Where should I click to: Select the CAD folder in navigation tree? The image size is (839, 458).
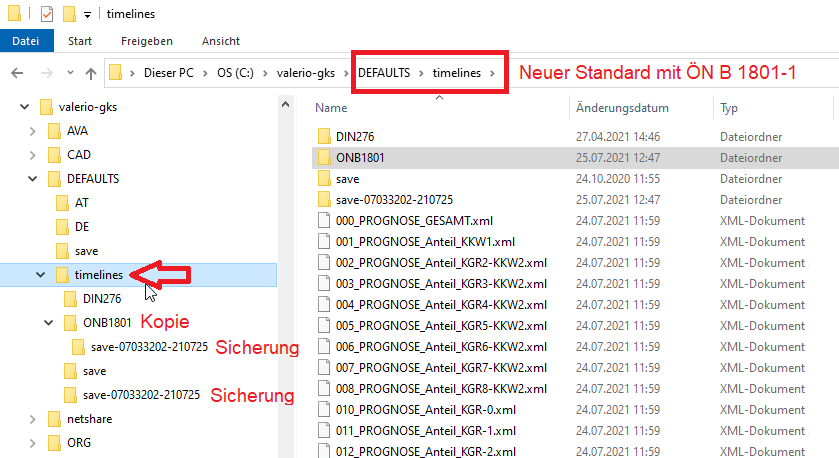[78, 155]
